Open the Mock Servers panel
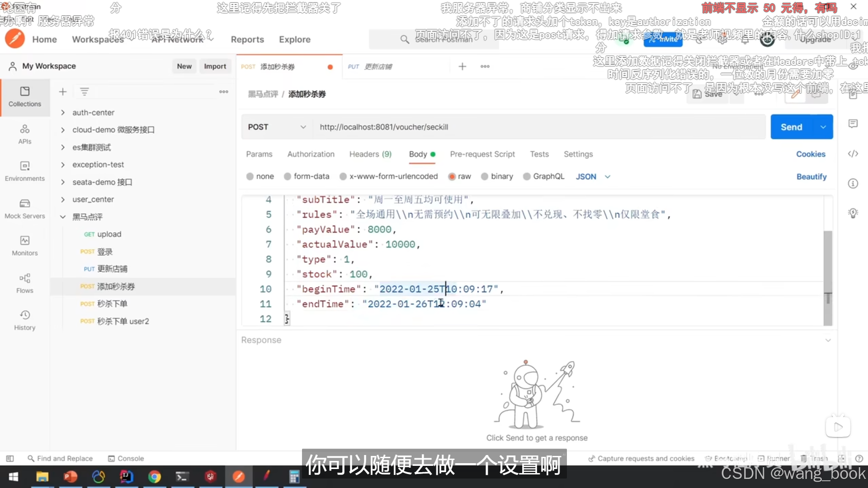This screenshot has height=488, width=868. [25, 208]
